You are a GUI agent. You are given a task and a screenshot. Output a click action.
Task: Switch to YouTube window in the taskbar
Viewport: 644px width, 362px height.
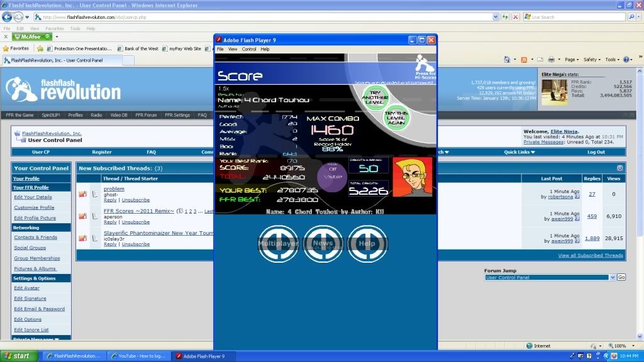(138, 356)
